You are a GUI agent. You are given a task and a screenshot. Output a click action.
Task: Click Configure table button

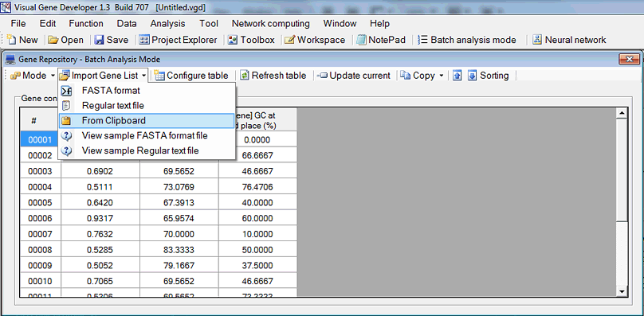coord(191,76)
